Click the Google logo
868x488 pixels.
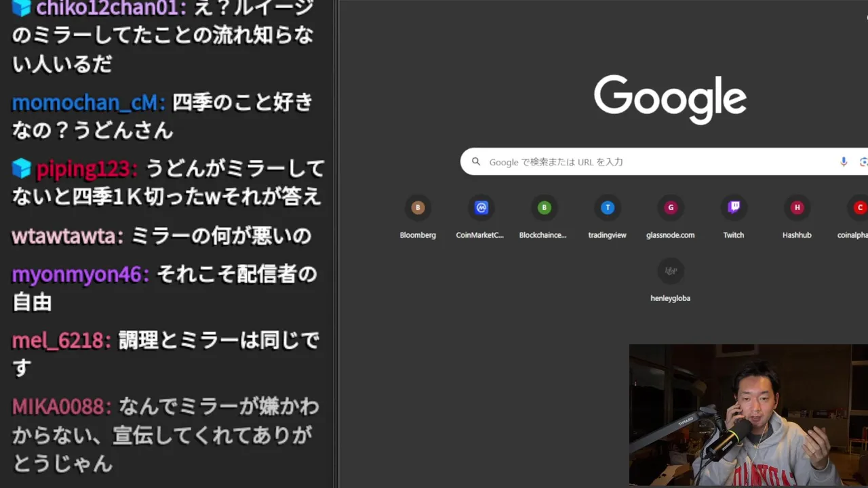670,99
